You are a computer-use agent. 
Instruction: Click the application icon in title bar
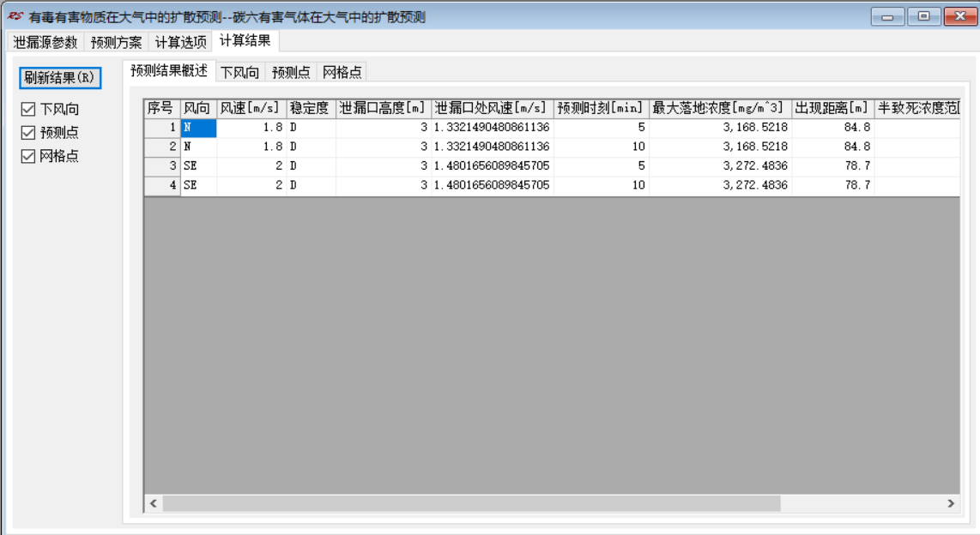(15, 16)
